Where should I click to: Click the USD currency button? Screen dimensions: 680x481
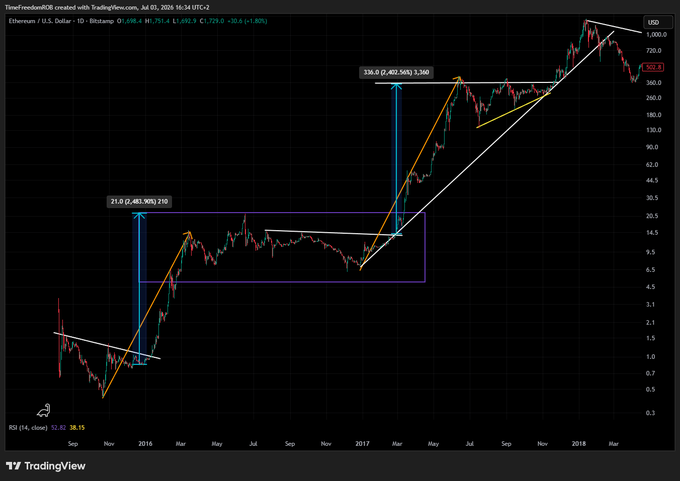tap(658, 22)
